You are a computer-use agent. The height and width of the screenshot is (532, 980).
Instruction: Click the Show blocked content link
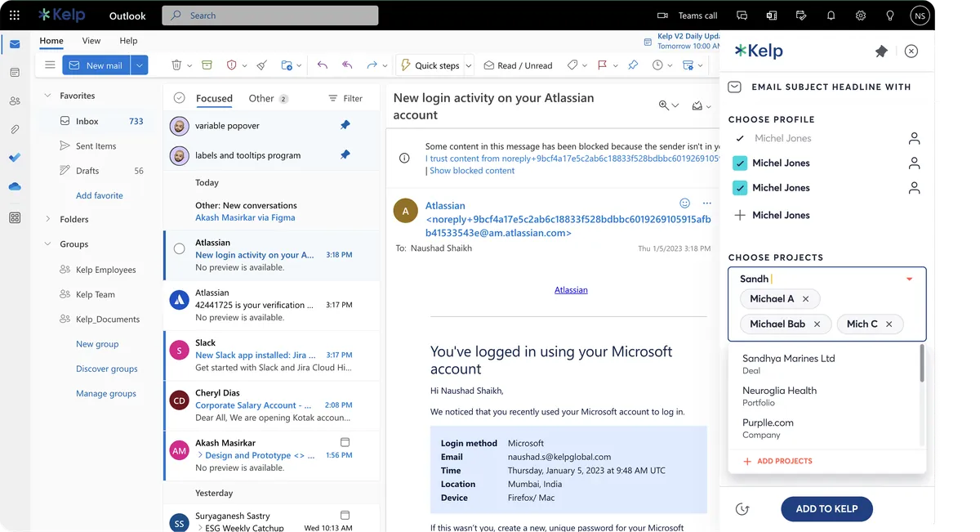coord(472,171)
